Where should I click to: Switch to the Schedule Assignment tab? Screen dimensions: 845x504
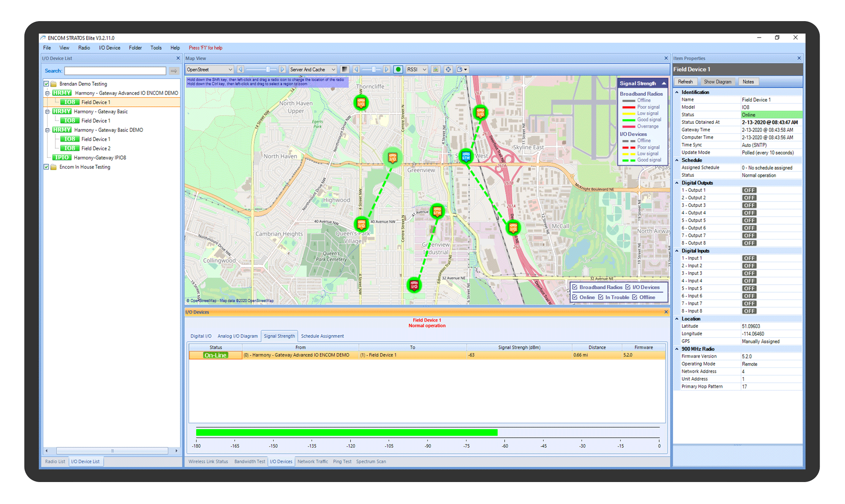tap(322, 336)
